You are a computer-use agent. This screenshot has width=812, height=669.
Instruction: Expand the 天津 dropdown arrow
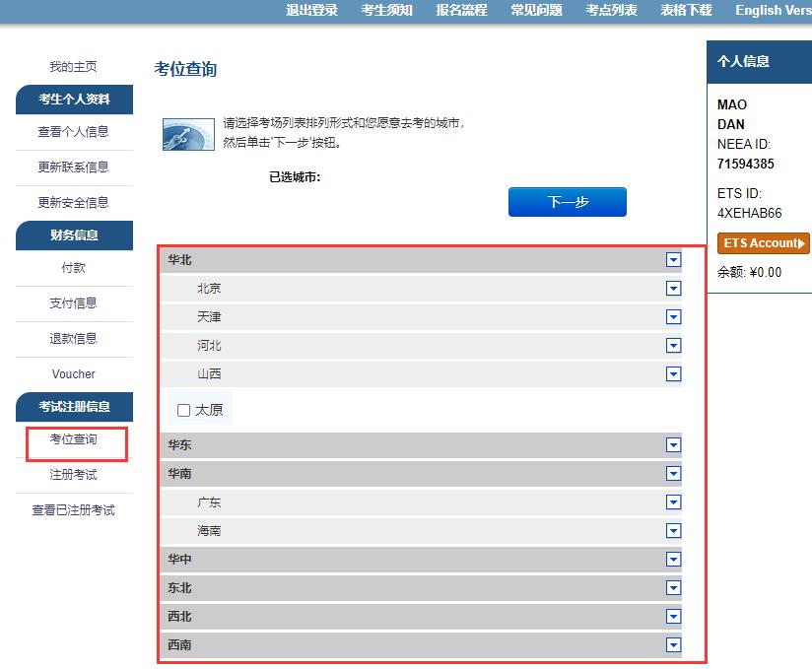click(x=673, y=316)
